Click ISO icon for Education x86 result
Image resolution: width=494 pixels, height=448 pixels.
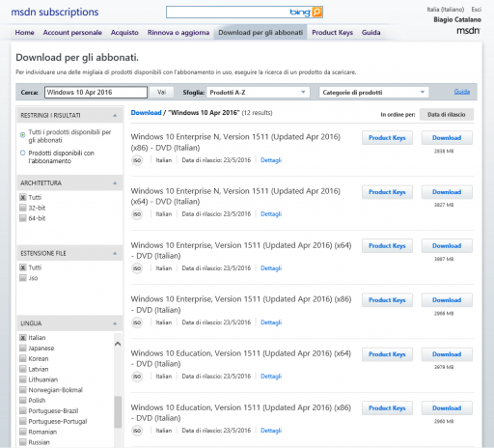coord(137,431)
